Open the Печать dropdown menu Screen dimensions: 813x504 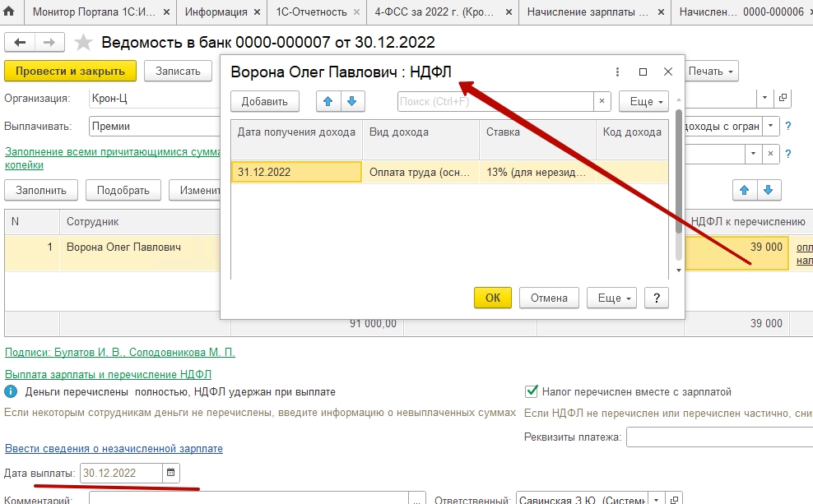tap(711, 71)
